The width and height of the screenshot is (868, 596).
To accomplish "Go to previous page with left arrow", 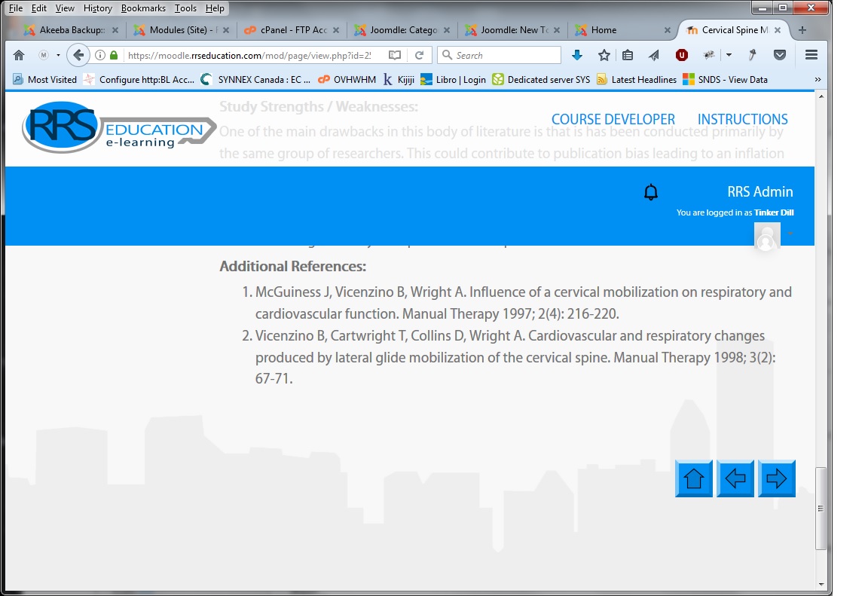I will pos(735,478).
